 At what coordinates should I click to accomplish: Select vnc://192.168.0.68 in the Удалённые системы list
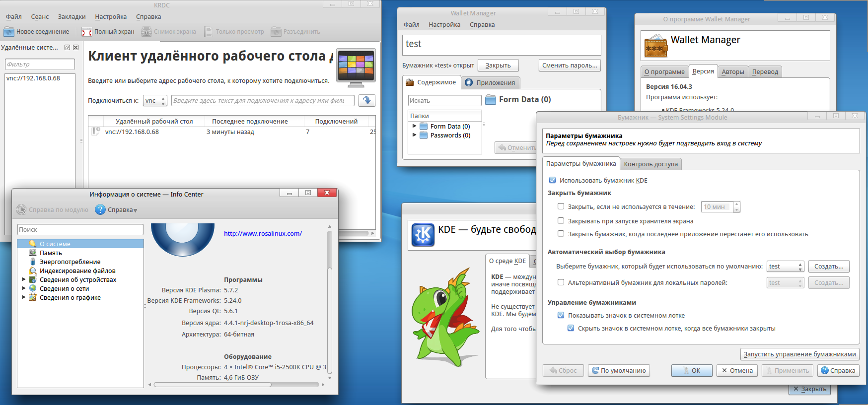[x=40, y=78]
